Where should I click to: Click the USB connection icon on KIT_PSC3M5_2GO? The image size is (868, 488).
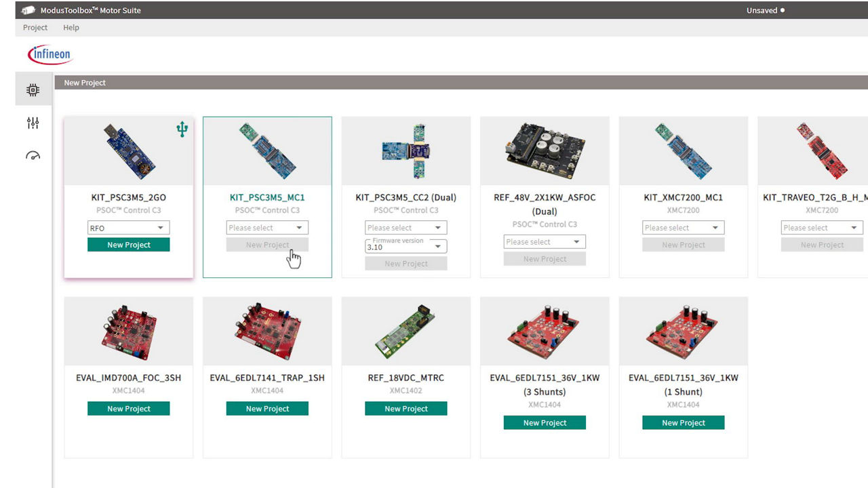182,129
